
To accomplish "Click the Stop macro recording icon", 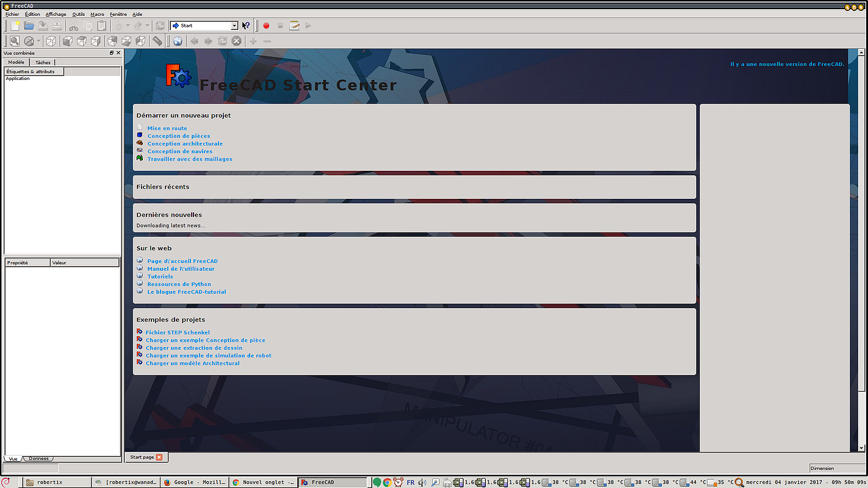I will pyautogui.click(x=280, y=26).
